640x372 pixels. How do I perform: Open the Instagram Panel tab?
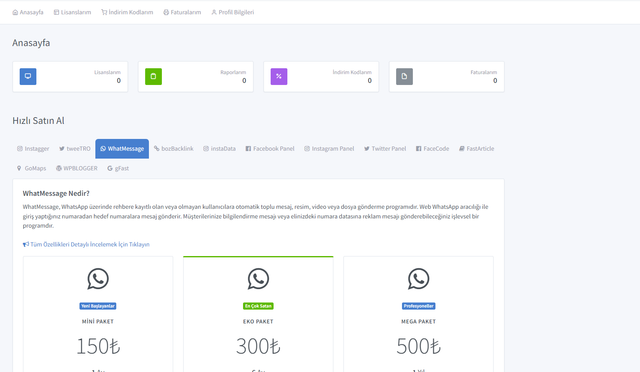click(329, 149)
